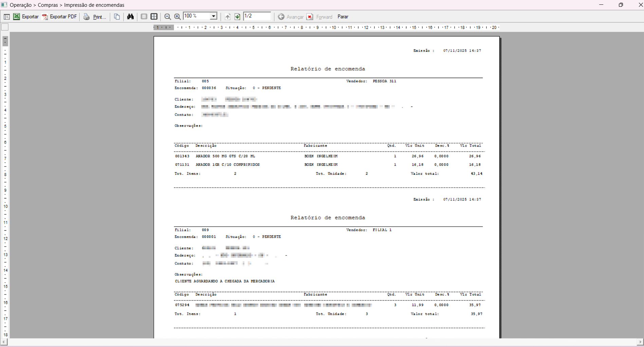Open the Print... dialog button

[x=99, y=17]
